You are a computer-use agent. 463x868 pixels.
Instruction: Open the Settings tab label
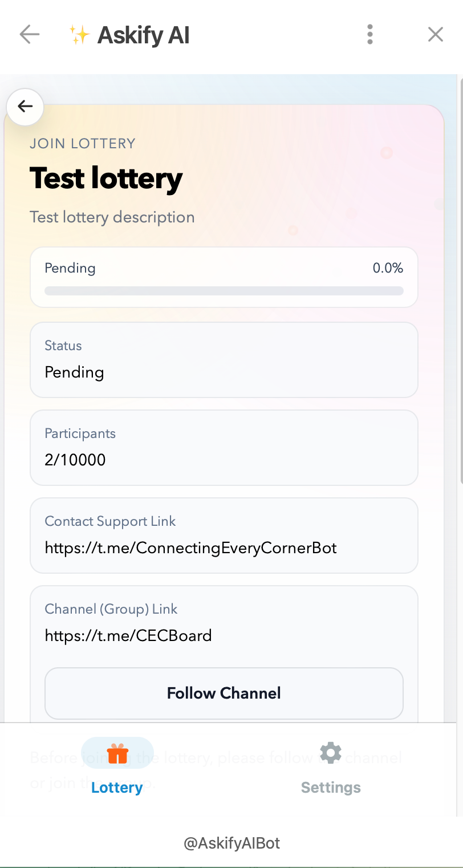pos(331,788)
